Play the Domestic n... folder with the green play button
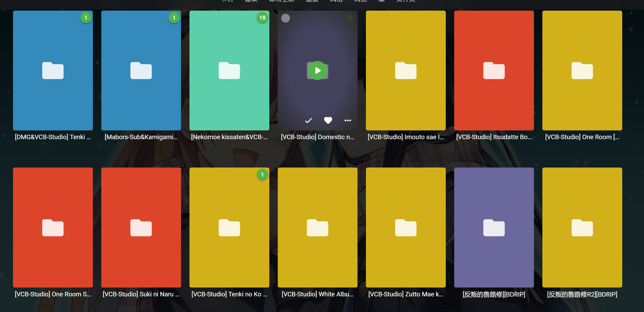This screenshot has height=312, width=644. [x=318, y=71]
